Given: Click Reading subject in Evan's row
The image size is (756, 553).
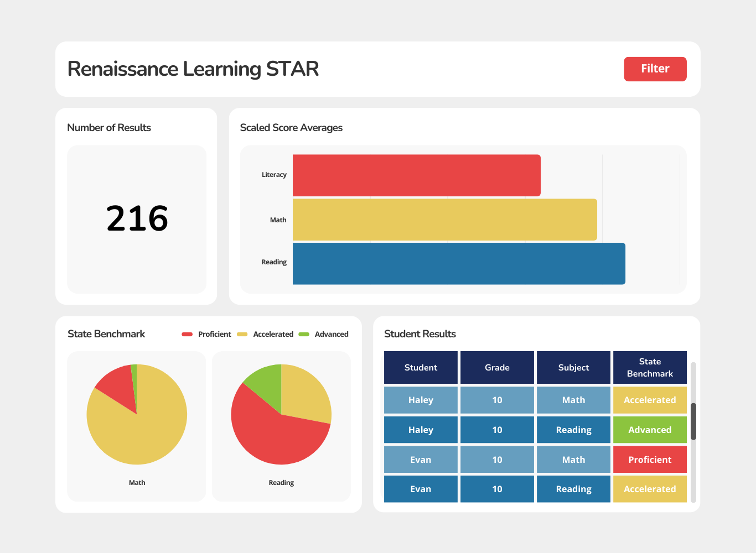Looking at the screenshot, I should (573, 489).
